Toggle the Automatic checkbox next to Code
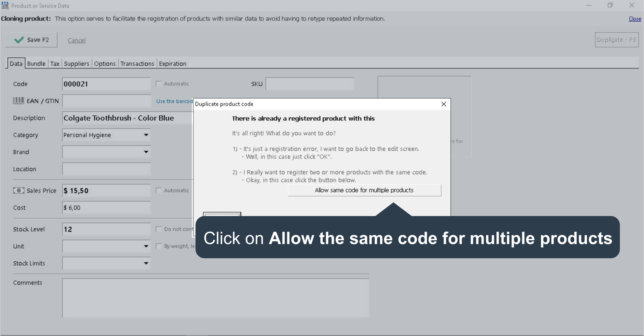644x336 pixels. coord(158,84)
